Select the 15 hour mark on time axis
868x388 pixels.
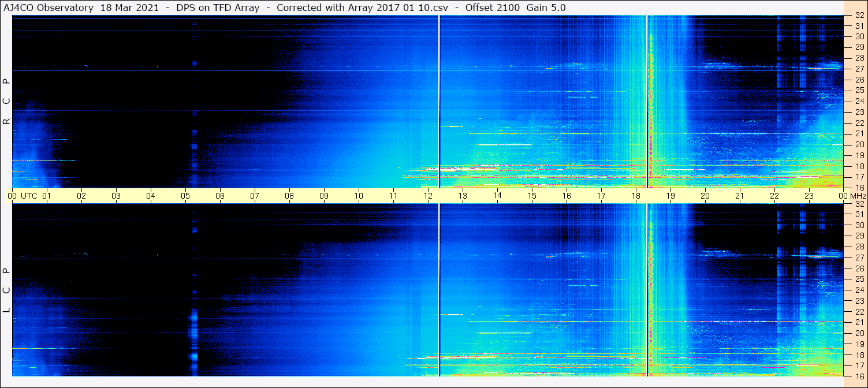click(x=532, y=196)
